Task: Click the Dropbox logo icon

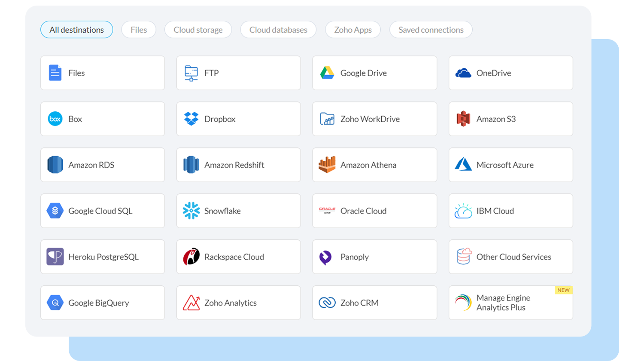Action: pyautogui.click(x=191, y=119)
